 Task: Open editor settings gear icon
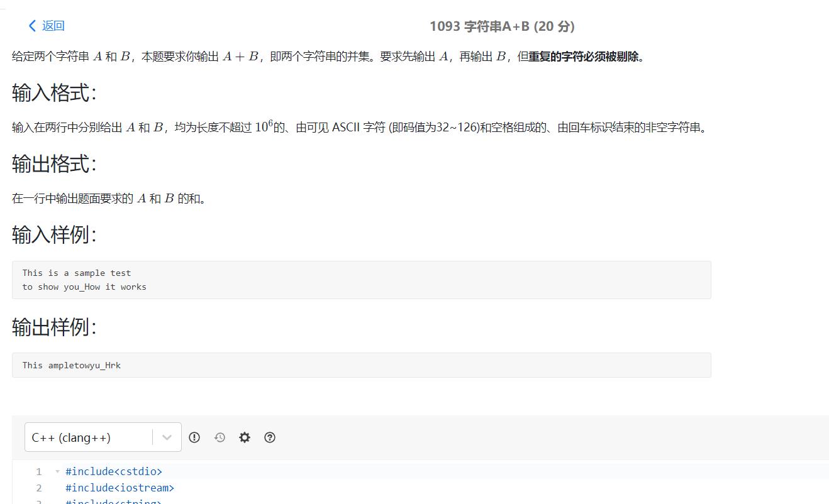coord(245,437)
